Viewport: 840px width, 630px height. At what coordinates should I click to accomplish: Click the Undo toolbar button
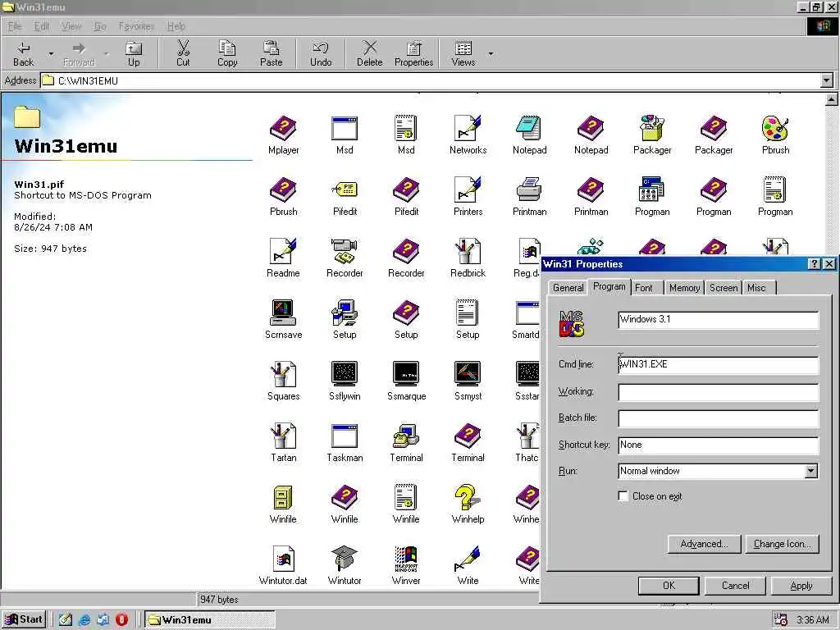pyautogui.click(x=321, y=53)
